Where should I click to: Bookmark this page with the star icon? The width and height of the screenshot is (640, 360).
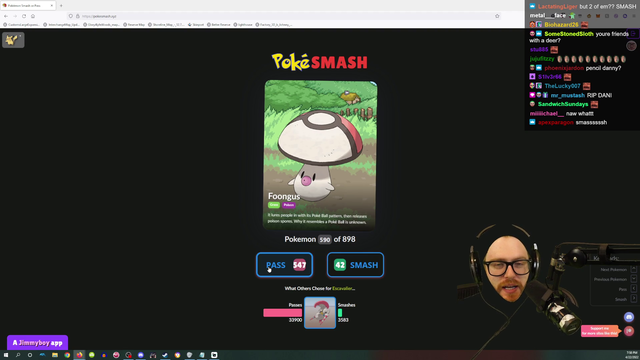(497, 16)
